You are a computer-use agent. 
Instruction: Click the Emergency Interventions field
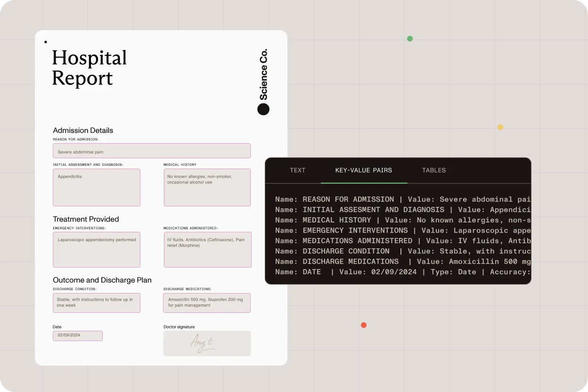(x=97, y=250)
